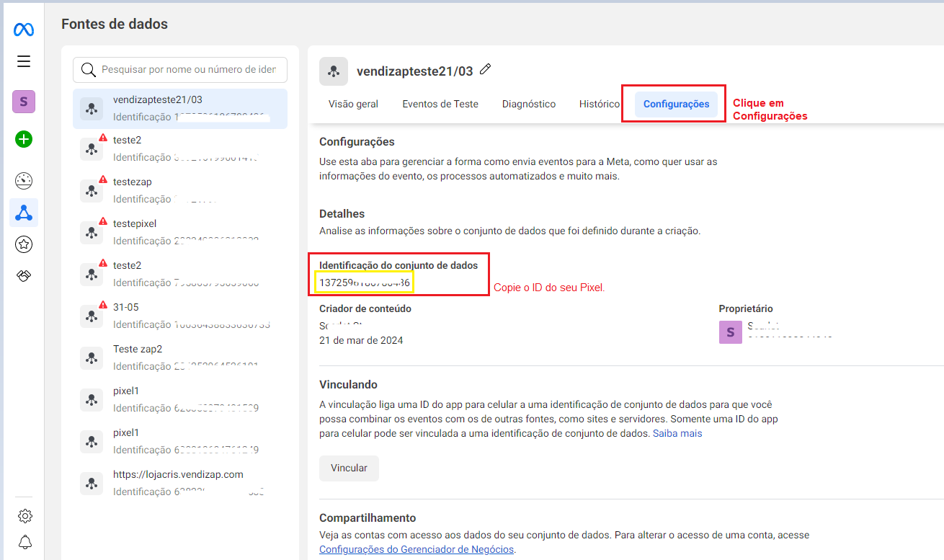This screenshot has height=560, width=944.
Task: Open the hamburger menu in sidebar
Action: tap(24, 61)
